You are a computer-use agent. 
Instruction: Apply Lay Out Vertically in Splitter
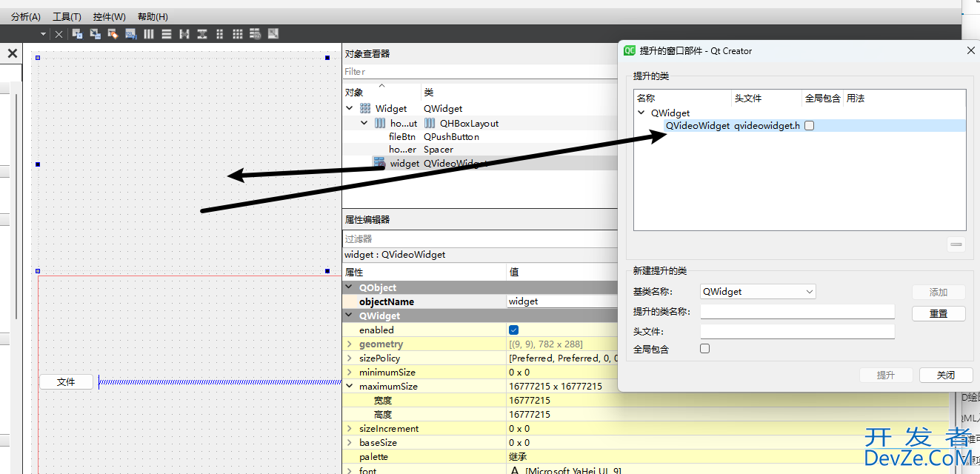[x=201, y=33]
